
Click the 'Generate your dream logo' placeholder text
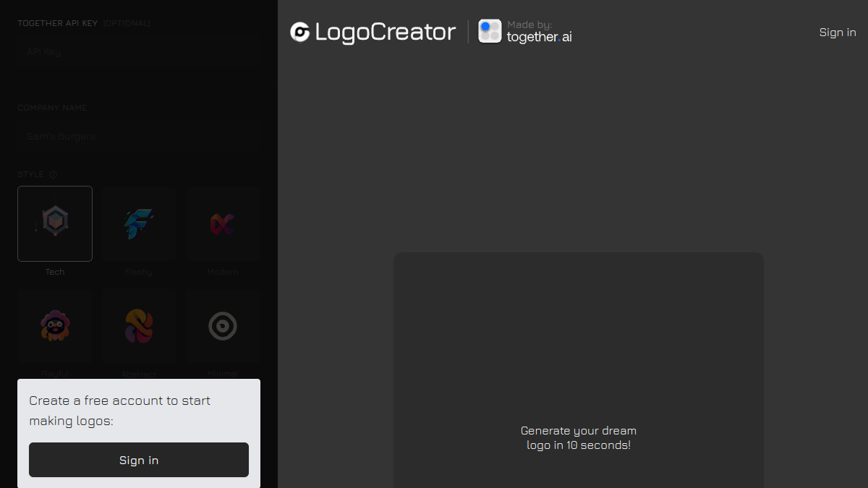tap(579, 438)
